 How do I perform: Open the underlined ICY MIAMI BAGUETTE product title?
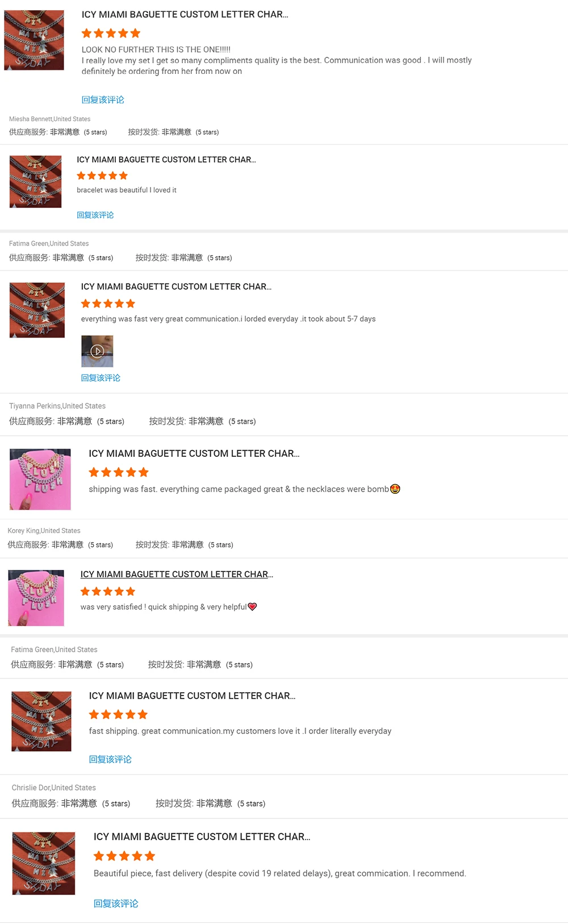177,575
